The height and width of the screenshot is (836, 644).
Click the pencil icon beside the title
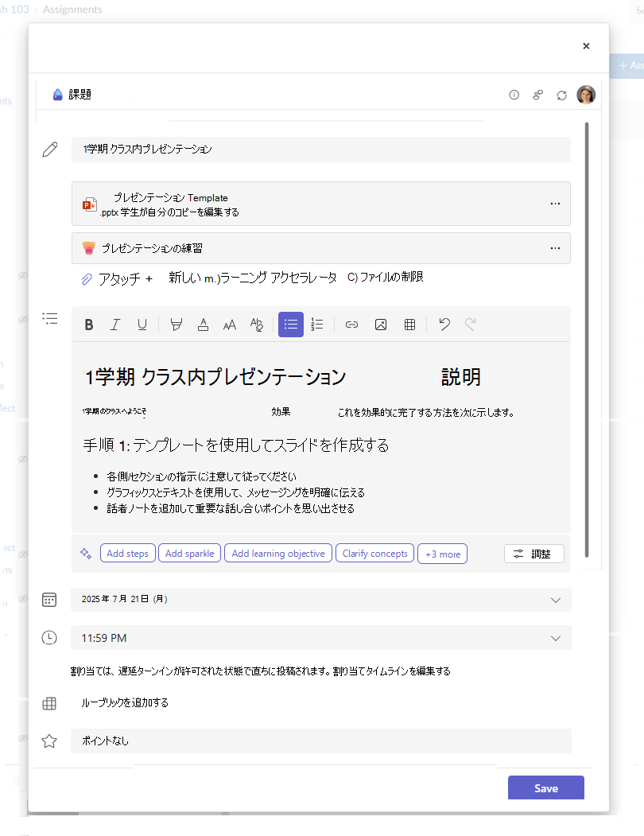tap(50, 150)
